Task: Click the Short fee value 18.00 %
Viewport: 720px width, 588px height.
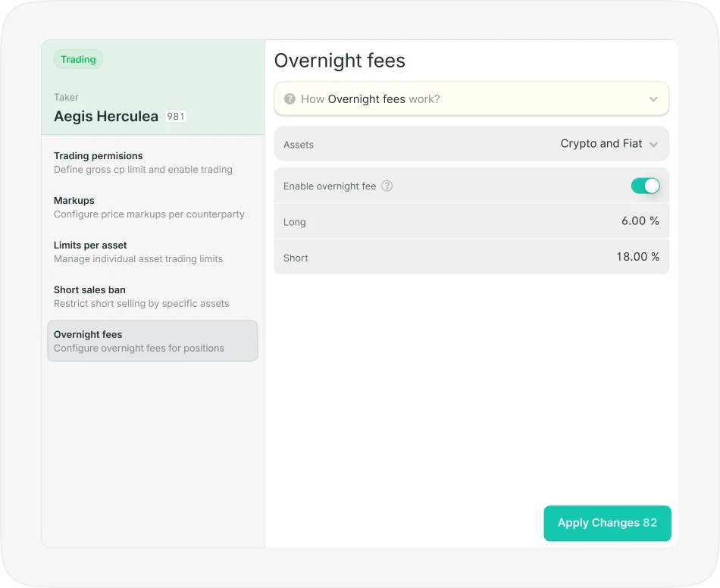Action: coord(637,257)
